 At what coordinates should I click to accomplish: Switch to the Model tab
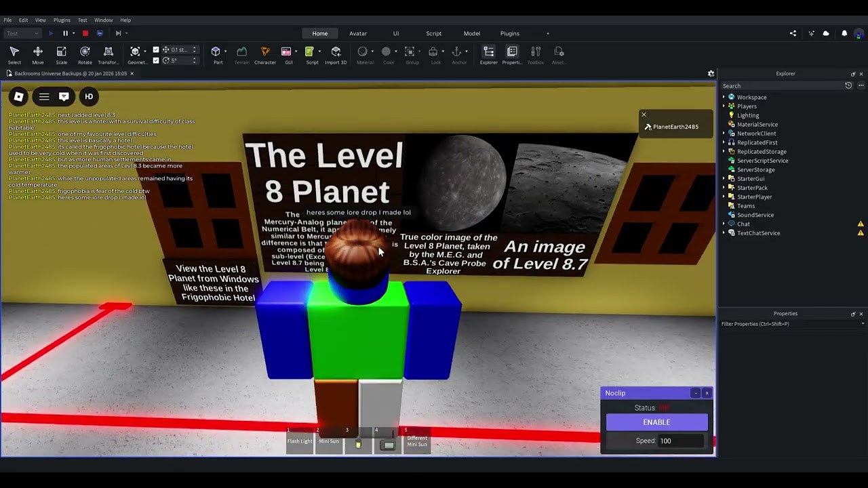pyautogui.click(x=472, y=33)
